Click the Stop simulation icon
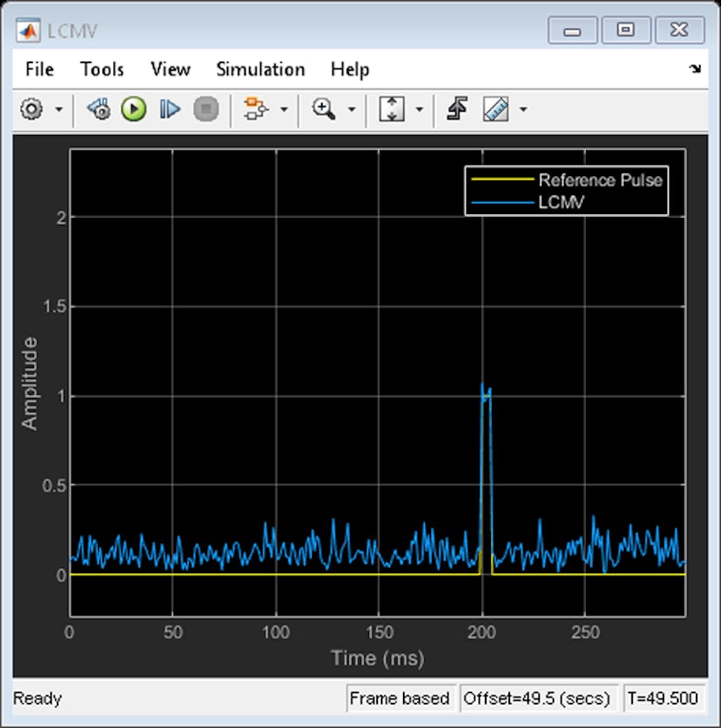The height and width of the screenshot is (728, 721). [206, 109]
